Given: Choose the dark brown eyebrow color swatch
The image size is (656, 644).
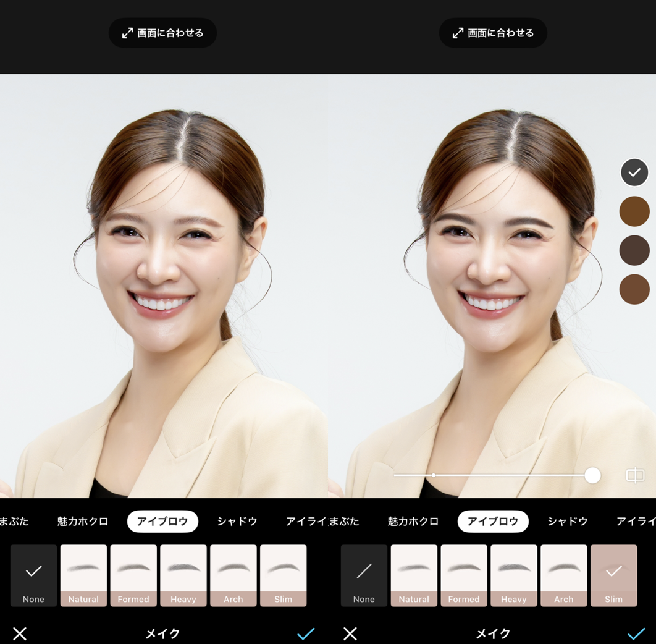Looking at the screenshot, I should (634, 250).
